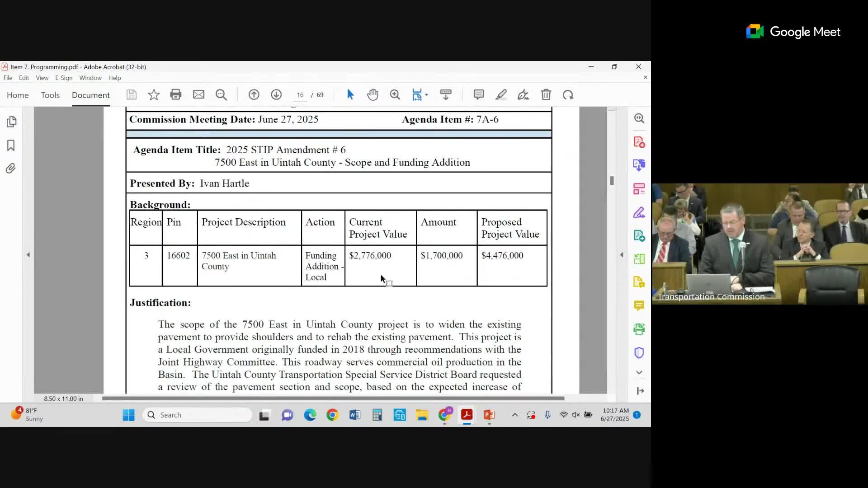This screenshot has width=868, height=488.
Task: Click the Zoom in magnifier tool
Action: point(395,95)
